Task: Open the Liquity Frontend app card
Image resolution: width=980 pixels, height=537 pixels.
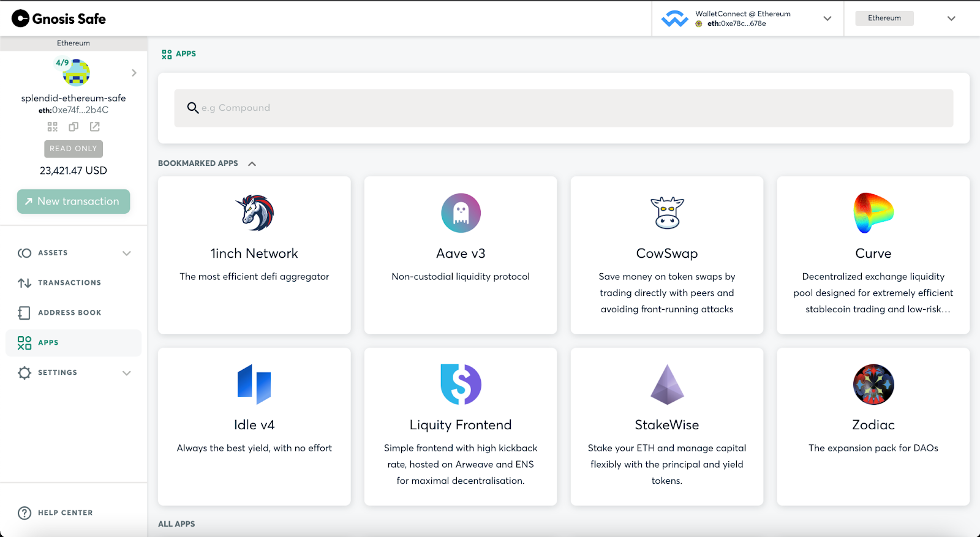Action: (461, 427)
